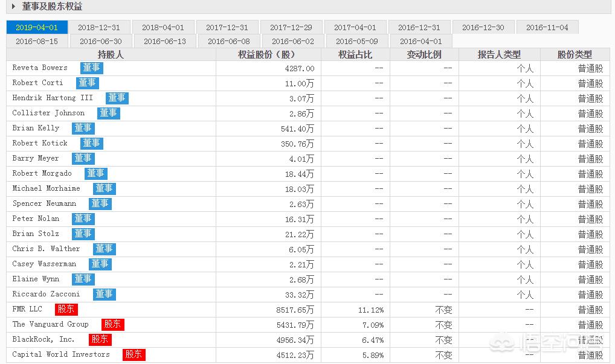Select the 2017-04-01 tab

click(355, 27)
